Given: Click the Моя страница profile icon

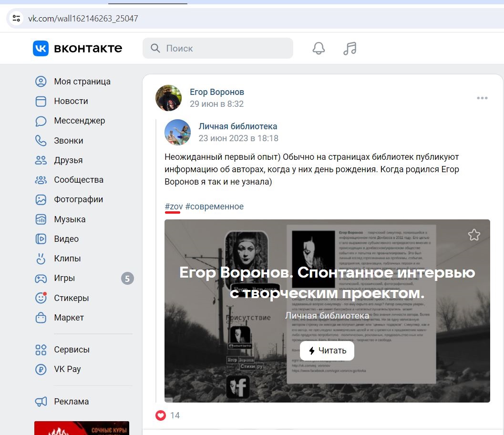Looking at the screenshot, I should 41,82.
